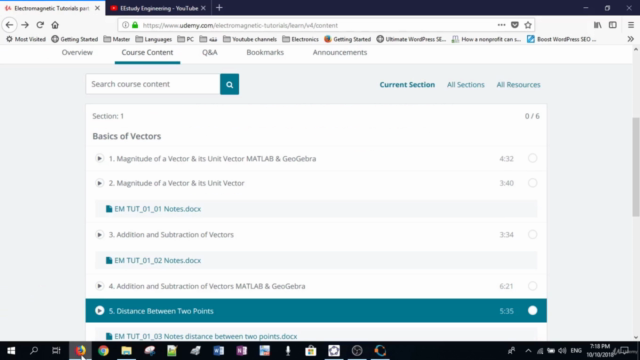Mark lecture 1 as complete

pos(532,158)
